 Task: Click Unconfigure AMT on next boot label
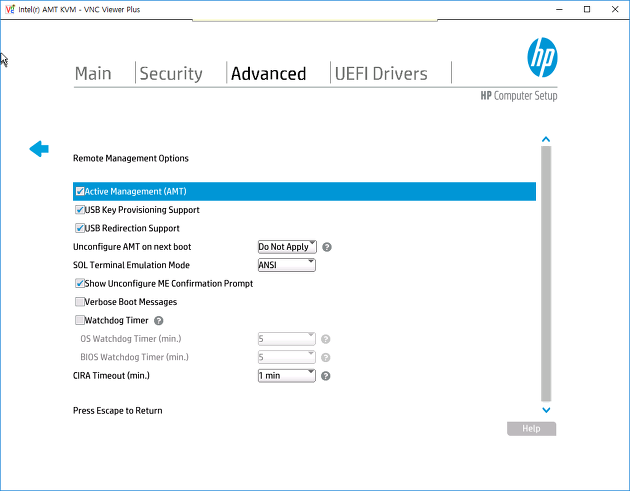point(132,247)
